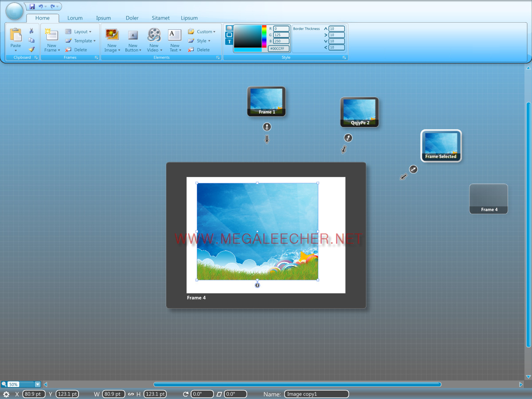Click the Cut scissors icon
The width and height of the screenshot is (532, 399).
click(x=31, y=31)
